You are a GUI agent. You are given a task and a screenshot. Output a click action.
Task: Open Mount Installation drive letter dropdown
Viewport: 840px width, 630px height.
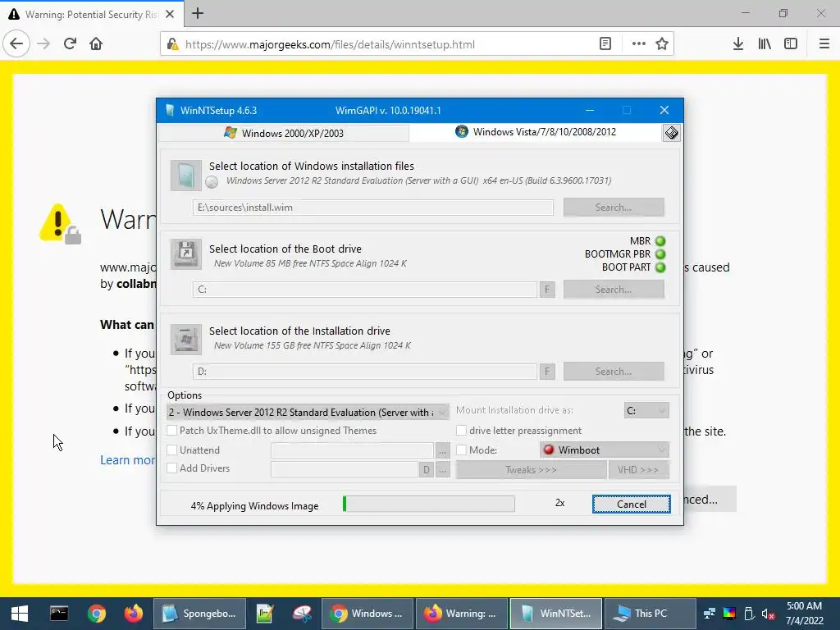coord(646,410)
